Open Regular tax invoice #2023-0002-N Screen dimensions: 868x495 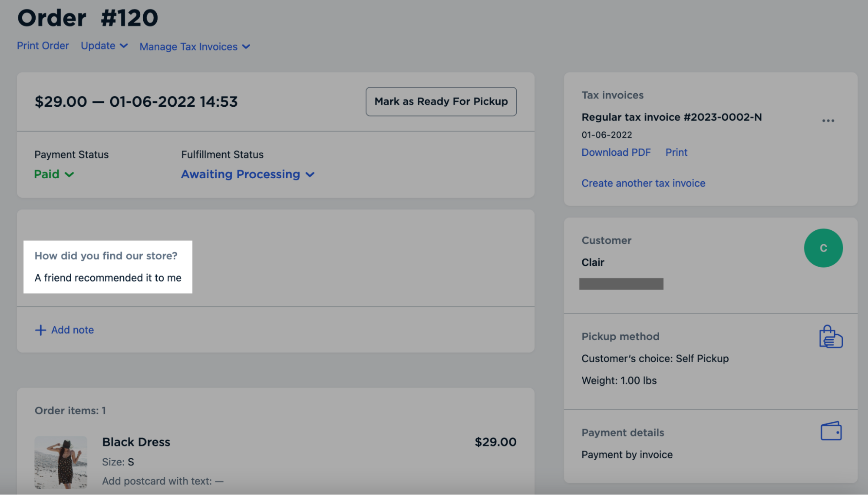click(x=672, y=117)
